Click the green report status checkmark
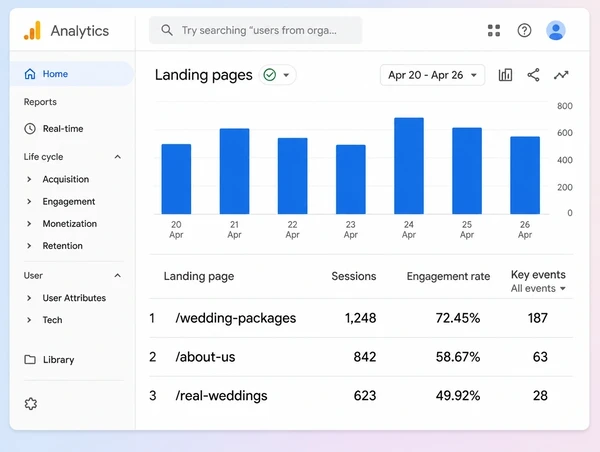The image size is (600, 452). 270,75
